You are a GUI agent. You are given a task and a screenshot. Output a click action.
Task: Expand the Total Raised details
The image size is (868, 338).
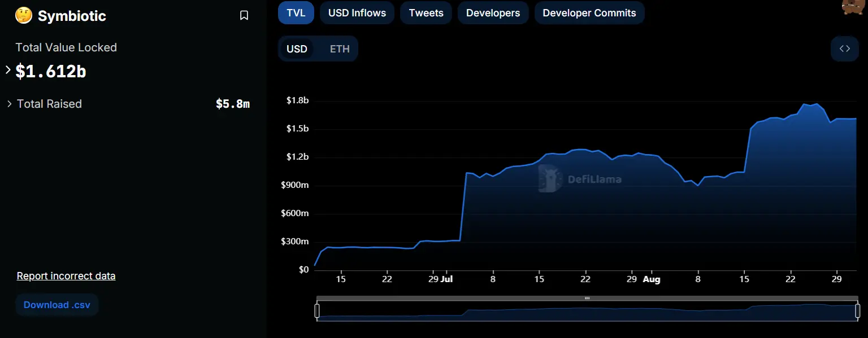[x=9, y=104]
